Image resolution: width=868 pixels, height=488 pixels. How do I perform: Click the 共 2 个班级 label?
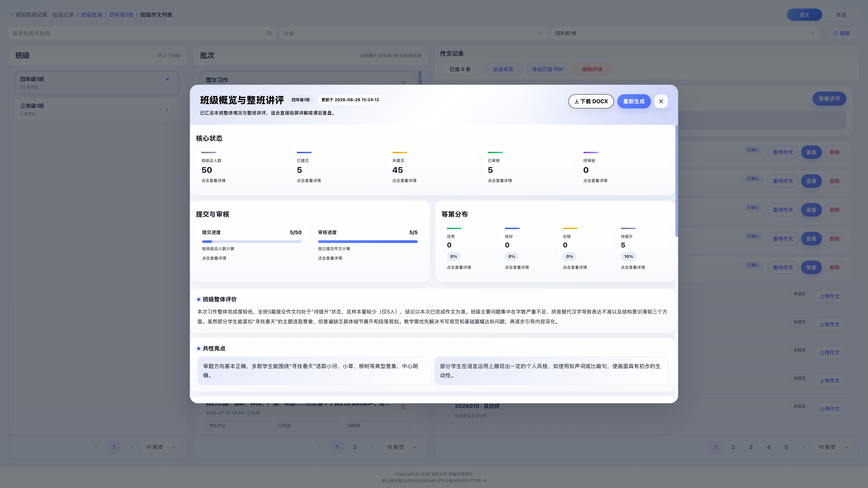[x=169, y=56]
